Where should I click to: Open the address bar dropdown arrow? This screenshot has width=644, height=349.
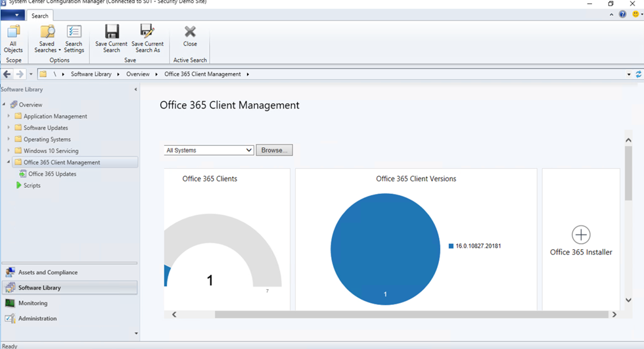pyautogui.click(x=629, y=74)
